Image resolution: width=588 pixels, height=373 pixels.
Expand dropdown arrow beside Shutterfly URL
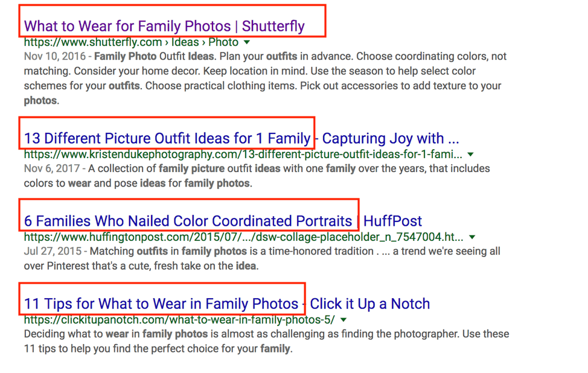pos(246,43)
